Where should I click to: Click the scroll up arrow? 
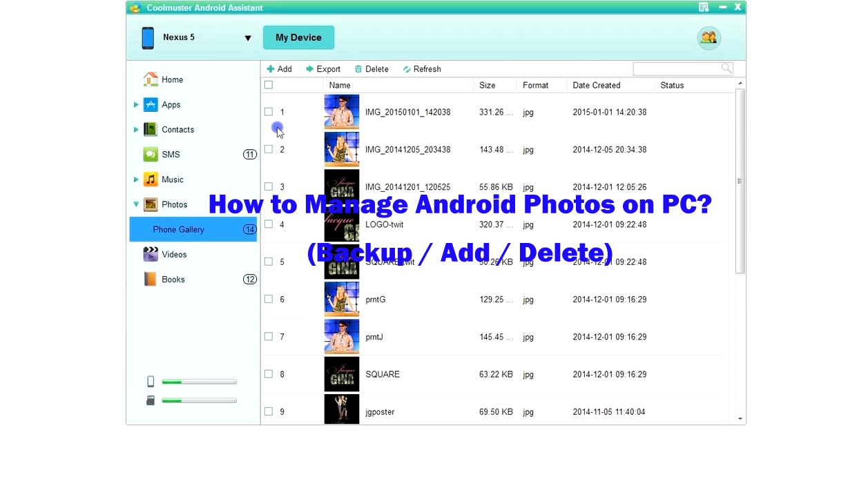(740, 84)
